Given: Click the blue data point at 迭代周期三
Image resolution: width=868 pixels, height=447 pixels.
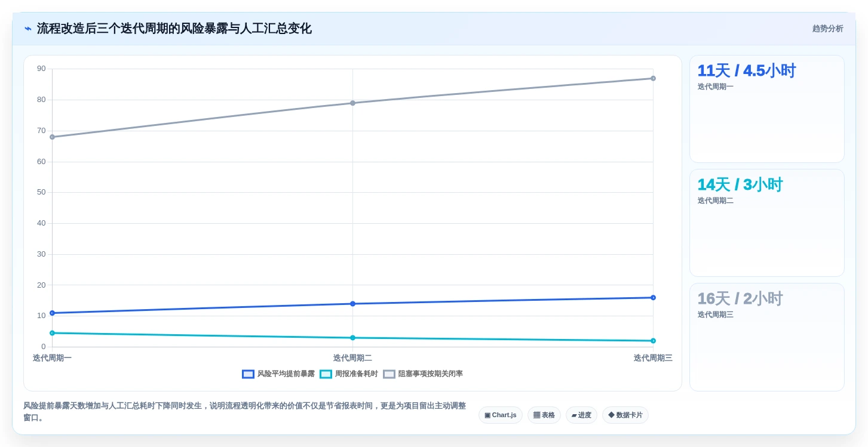Looking at the screenshot, I should 653,298.
